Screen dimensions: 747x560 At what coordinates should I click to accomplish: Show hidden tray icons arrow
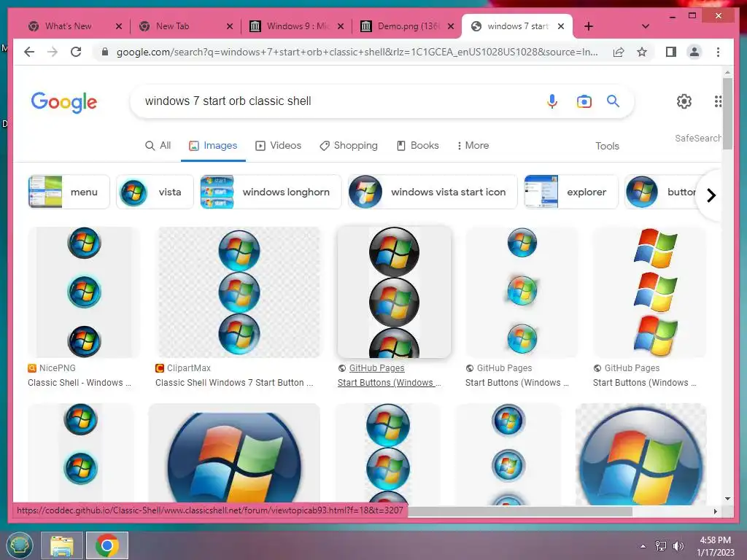(643, 546)
